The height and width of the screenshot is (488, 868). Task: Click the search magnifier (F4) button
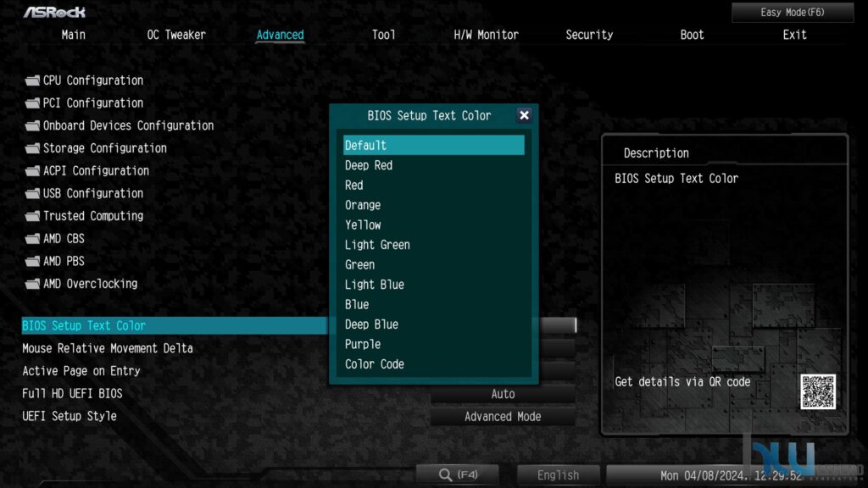coord(458,474)
